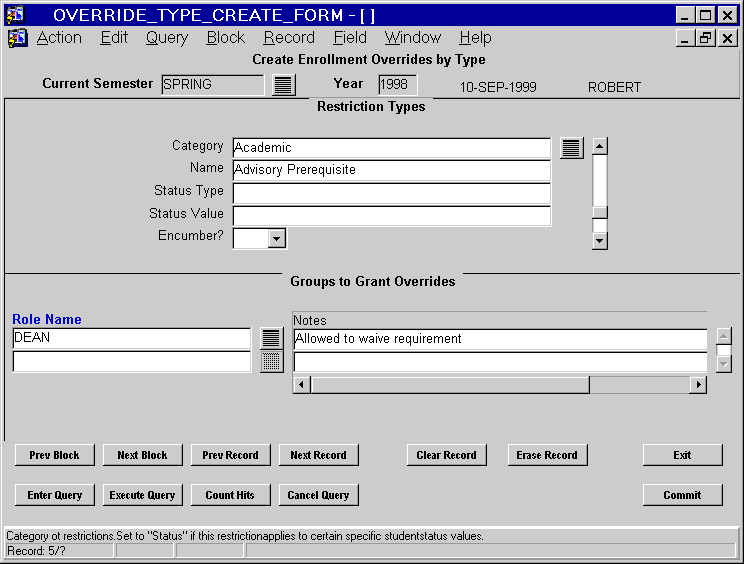The image size is (744, 564).
Task: Open the Query menu
Action: [x=167, y=37]
